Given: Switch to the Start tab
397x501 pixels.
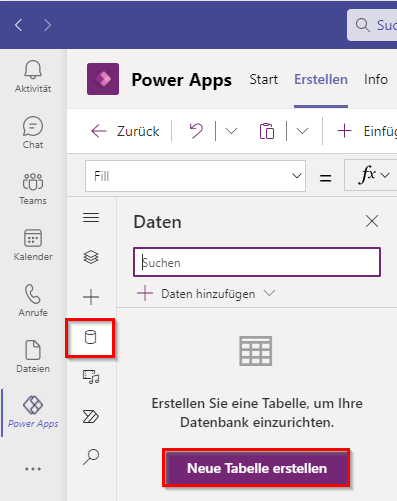Looking at the screenshot, I should (263, 80).
